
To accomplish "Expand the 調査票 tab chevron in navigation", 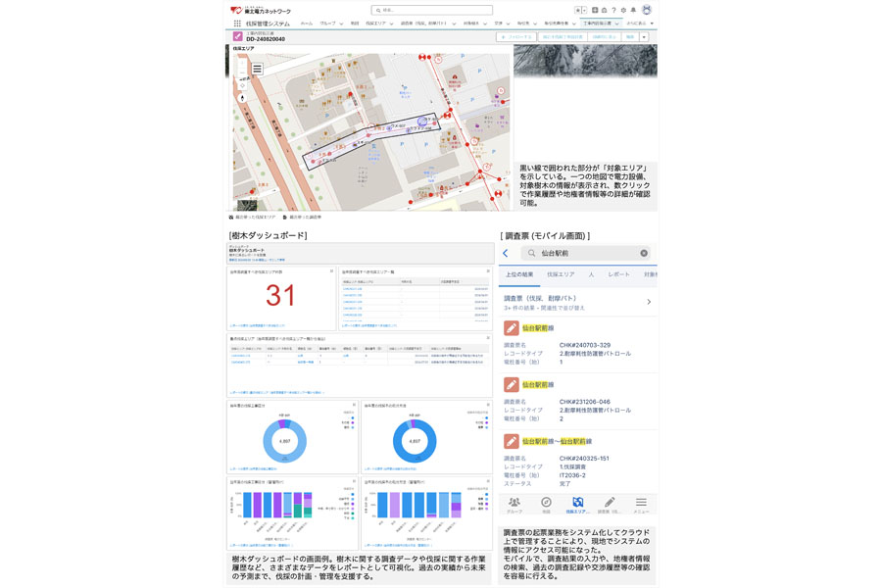I will 454,24.
